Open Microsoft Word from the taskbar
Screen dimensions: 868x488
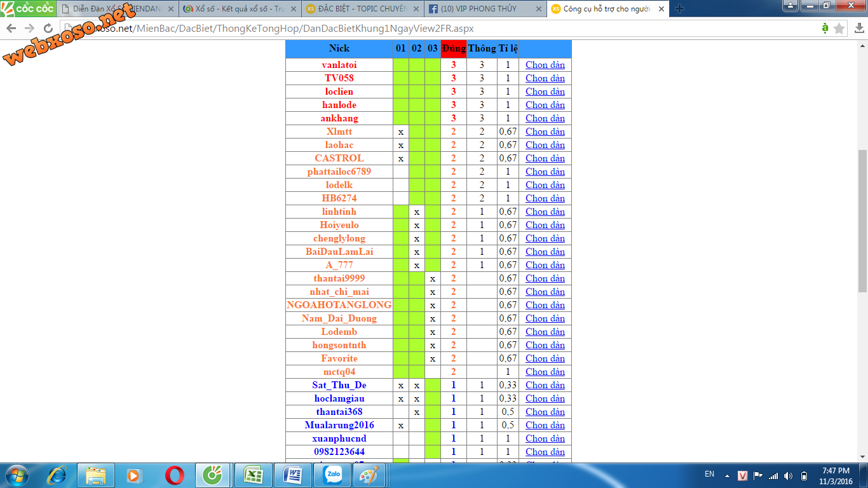click(293, 475)
